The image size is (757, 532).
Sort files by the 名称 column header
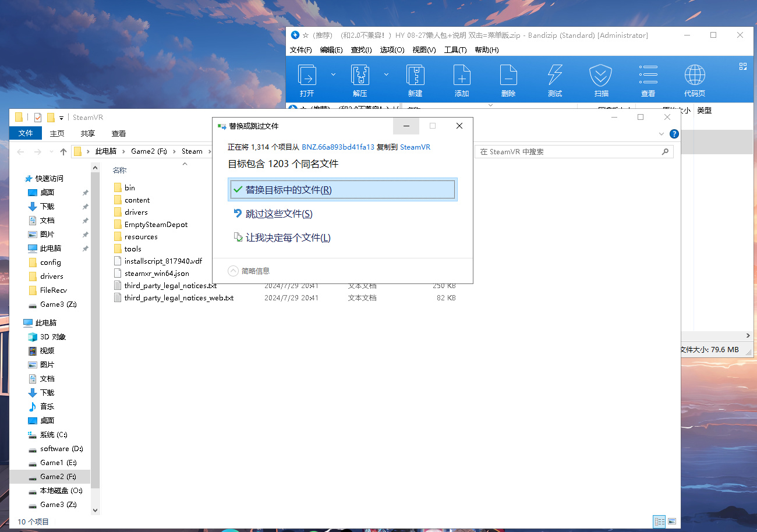pyautogui.click(x=119, y=170)
